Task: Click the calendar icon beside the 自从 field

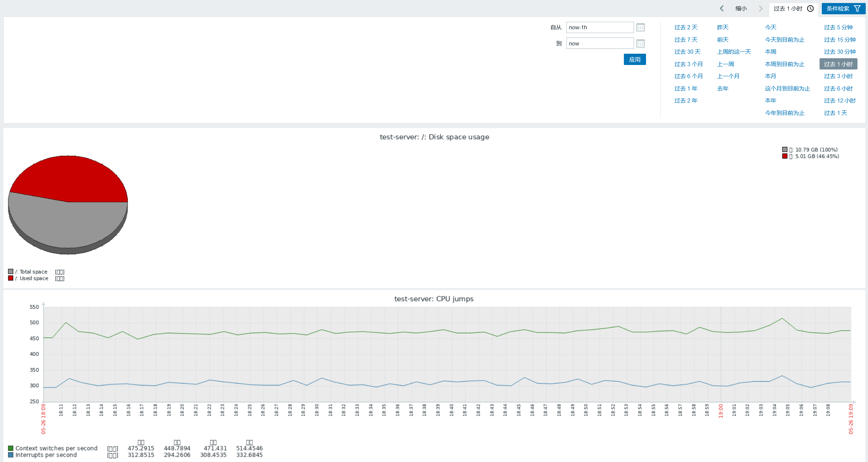Action: click(x=640, y=27)
